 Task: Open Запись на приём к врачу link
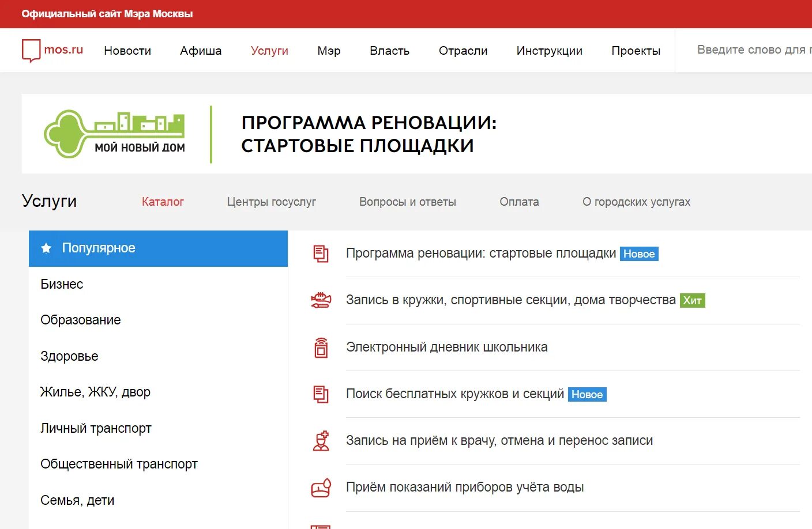pos(499,441)
